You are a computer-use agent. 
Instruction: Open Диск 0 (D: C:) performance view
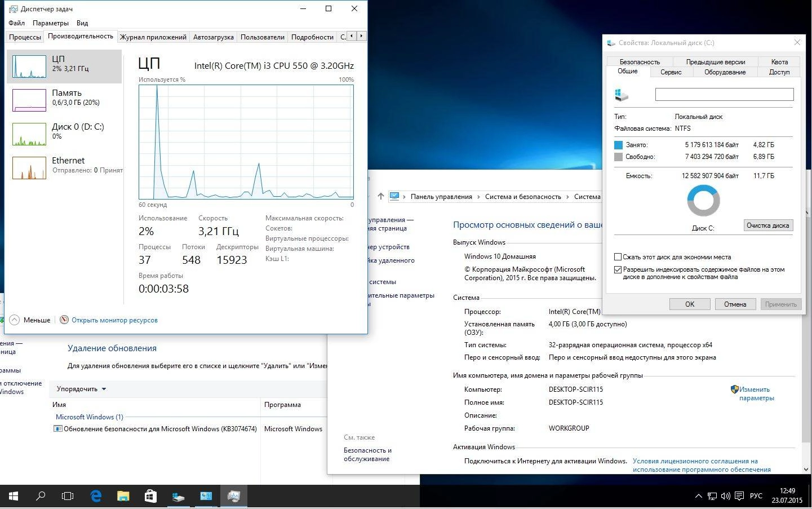point(64,134)
